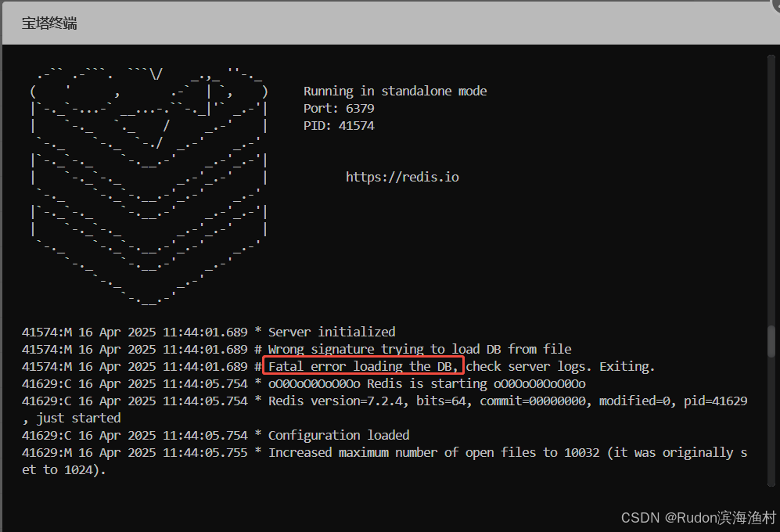Viewport: 780px width, 532px height.
Task: Select the "Port: 6379" text
Action: 339,109
